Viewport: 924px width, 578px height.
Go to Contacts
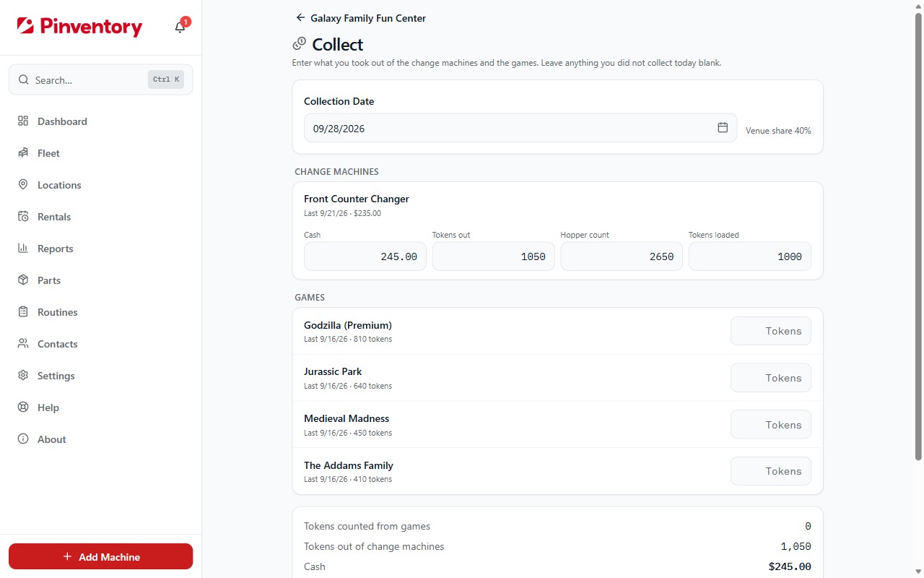click(100, 344)
